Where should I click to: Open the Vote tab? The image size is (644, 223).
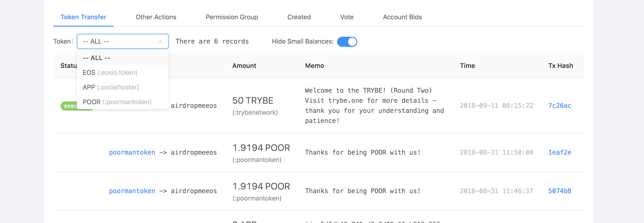(347, 17)
